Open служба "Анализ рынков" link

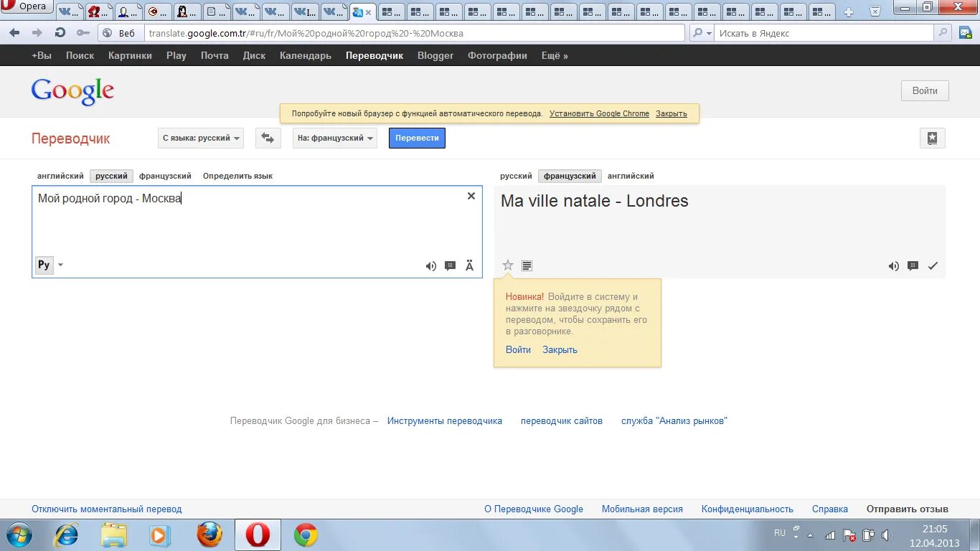(x=674, y=421)
